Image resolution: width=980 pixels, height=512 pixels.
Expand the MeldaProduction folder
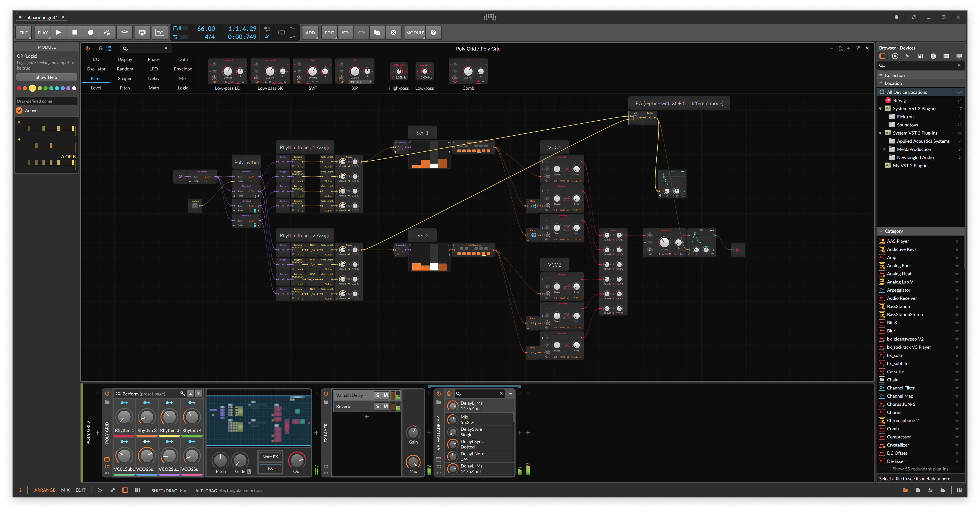(885, 149)
